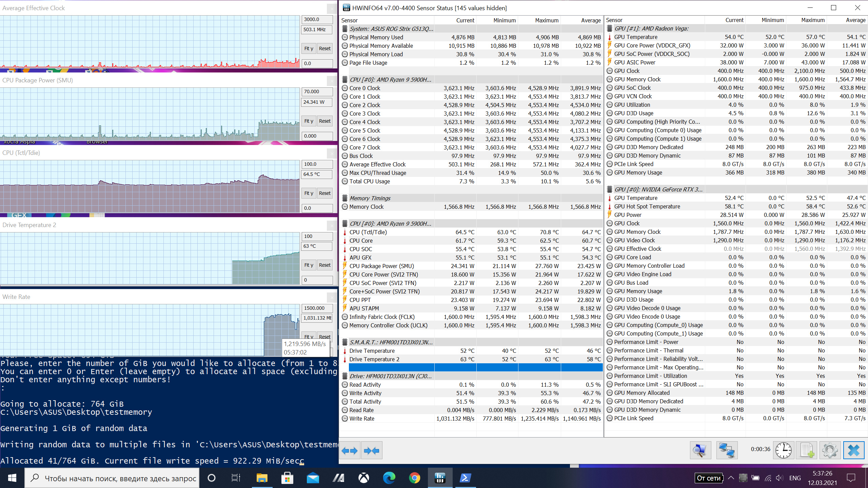Open the Windows Start menu
The width and height of the screenshot is (868, 488).
[x=12, y=478]
